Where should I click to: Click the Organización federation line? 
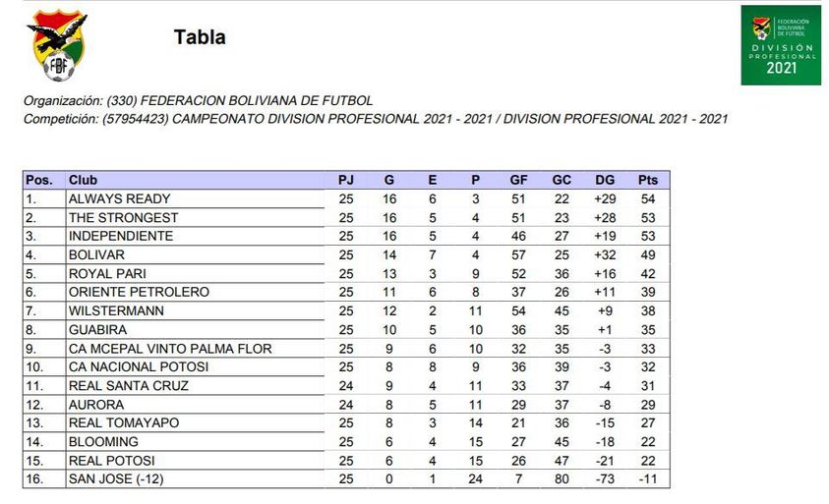198,100
